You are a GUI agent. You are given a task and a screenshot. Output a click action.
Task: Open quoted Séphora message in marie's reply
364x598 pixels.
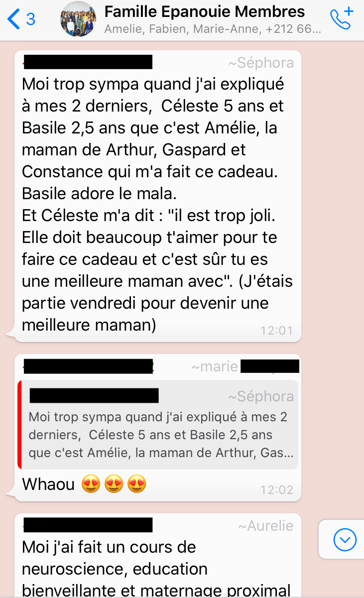158,425
